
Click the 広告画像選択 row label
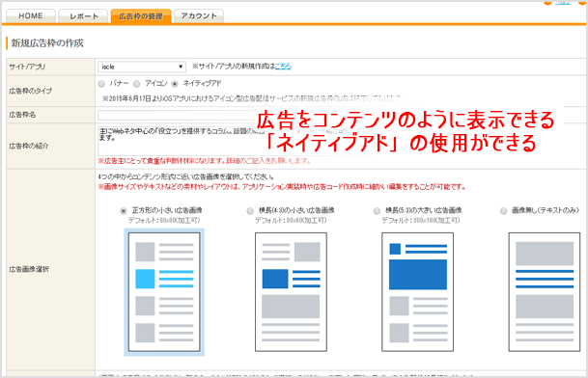pos(29,269)
